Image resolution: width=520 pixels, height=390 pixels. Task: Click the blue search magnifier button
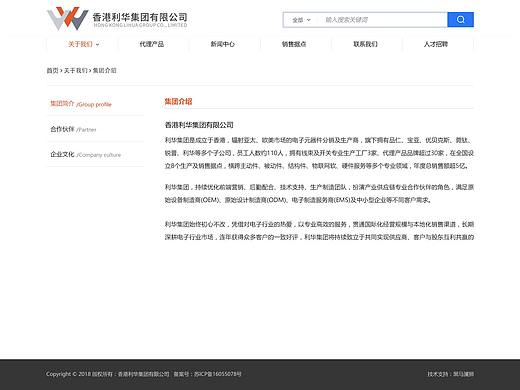coord(460,20)
